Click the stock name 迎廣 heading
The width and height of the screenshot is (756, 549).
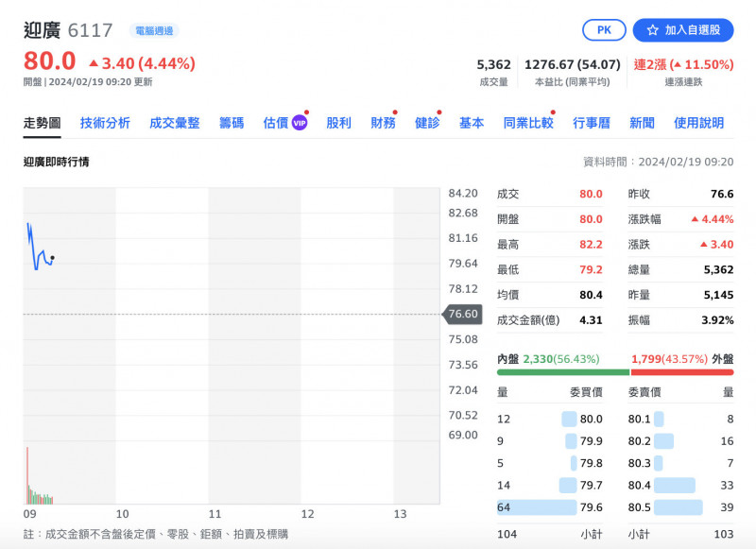click(x=42, y=30)
